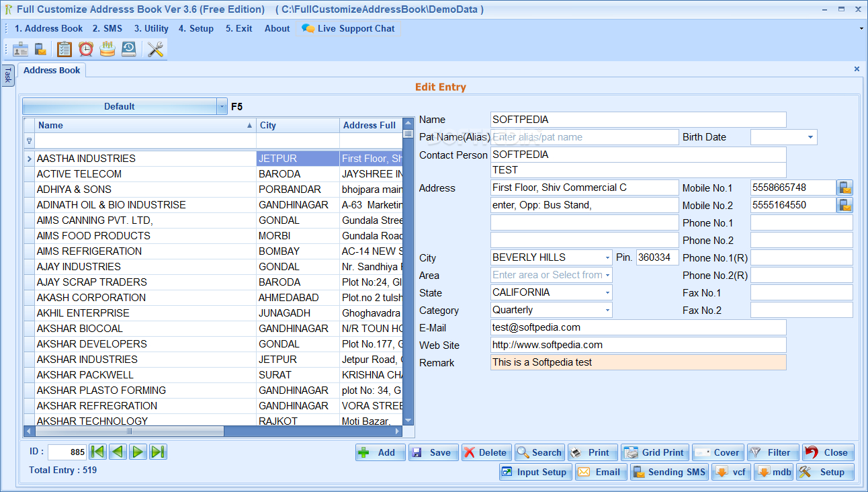The width and height of the screenshot is (868, 492).
Task: Switch to the Address Book tab
Action: click(x=52, y=70)
